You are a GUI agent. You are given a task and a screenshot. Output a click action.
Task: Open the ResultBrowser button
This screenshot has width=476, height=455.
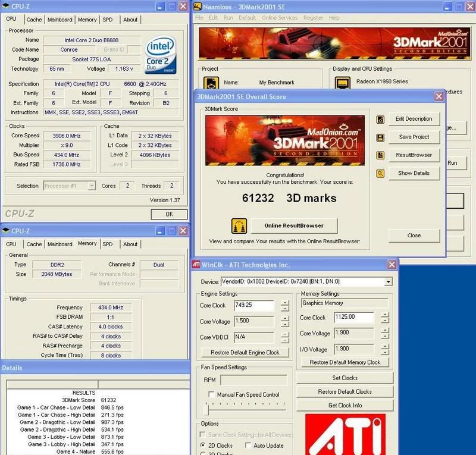(414, 155)
